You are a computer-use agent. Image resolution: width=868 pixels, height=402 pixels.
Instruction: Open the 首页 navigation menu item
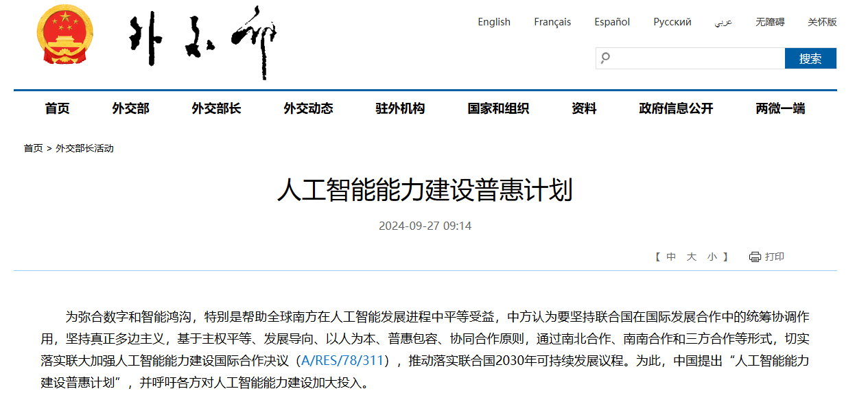57,108
